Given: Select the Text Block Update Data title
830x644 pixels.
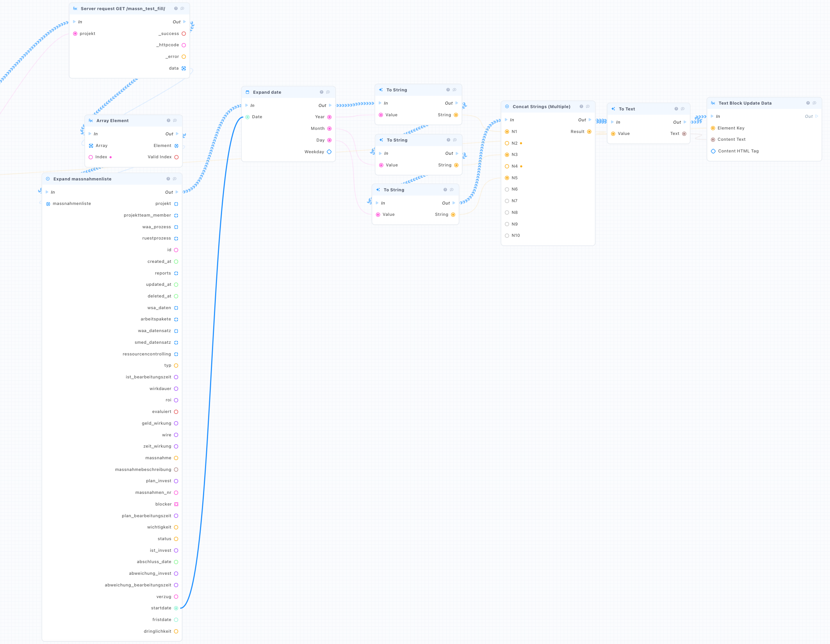Looking at the screenshot, I should (x=745, y=103).
